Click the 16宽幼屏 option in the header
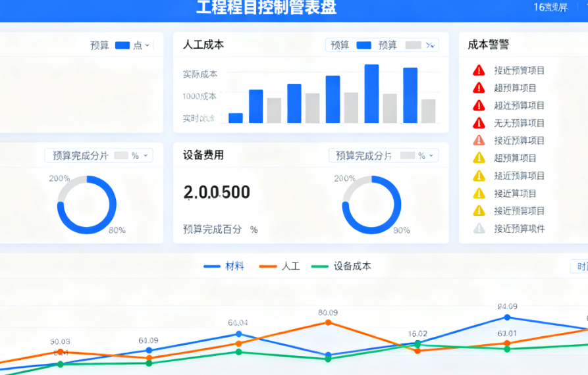 click(550, 7)
